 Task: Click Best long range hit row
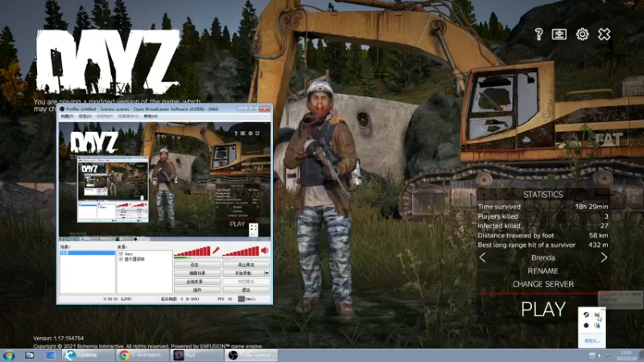tap(543, 245)
